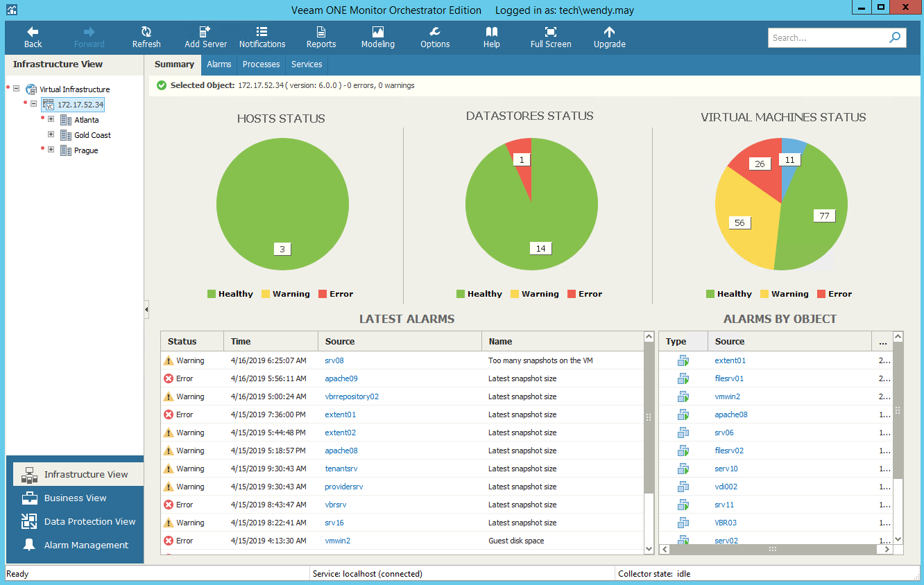
Task: Switch to the Summary tab
Action: pos(174,64)
